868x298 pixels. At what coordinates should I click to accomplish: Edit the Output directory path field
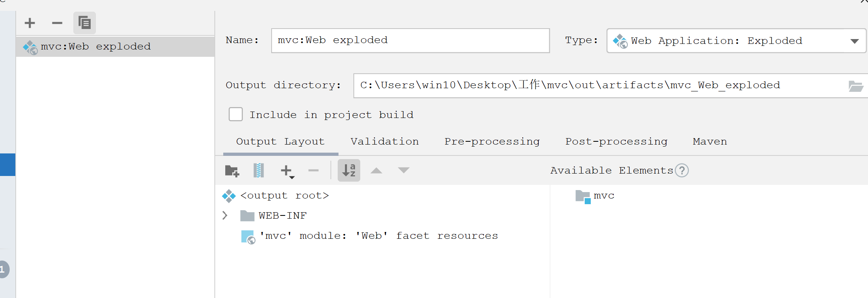(x=600, y=85)
